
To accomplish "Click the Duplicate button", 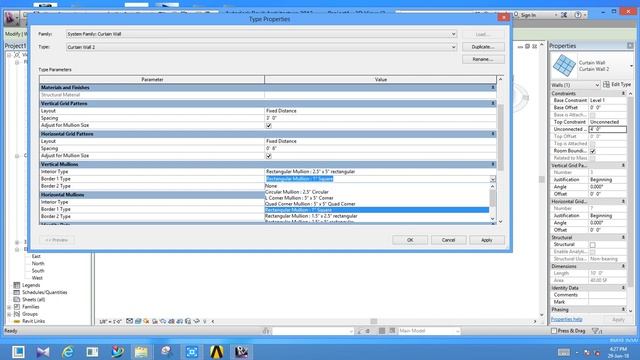I will pyautogui.click(x=483, y=47).
